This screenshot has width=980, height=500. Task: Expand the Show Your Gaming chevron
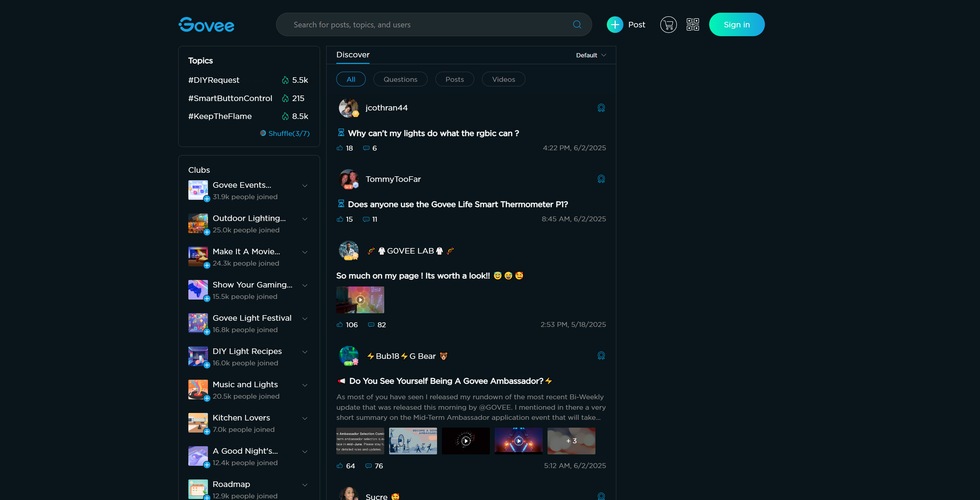point(305,286)
